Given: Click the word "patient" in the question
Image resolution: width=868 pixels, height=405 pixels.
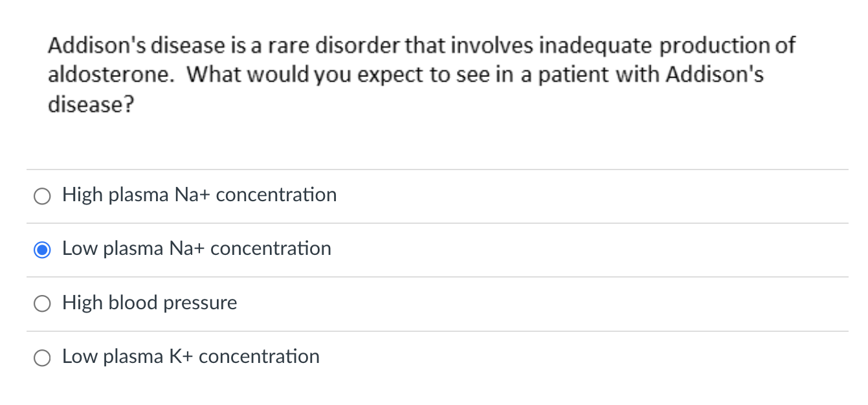Looking at the screenshot, I should pos(572,75).
